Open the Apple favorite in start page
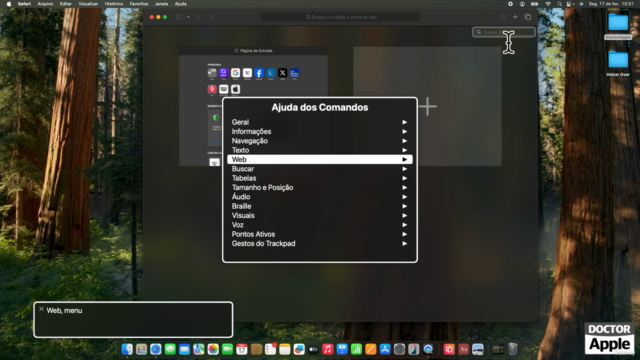The image size is (640, 360). tap(236, 89)
